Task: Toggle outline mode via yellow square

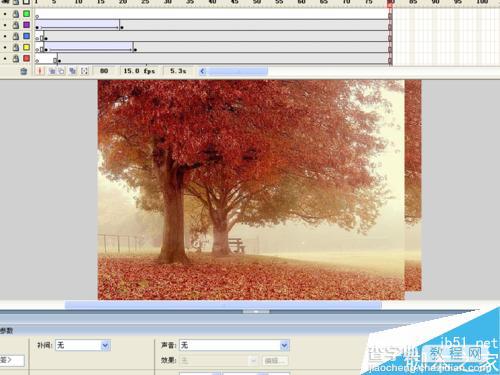Action: coord(26,47)
